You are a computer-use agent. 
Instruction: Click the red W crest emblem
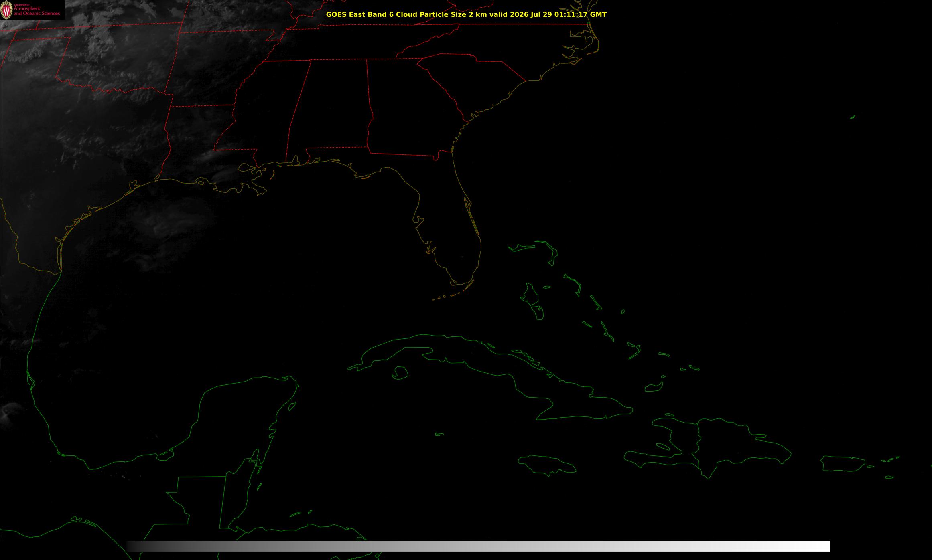(6, 10)
